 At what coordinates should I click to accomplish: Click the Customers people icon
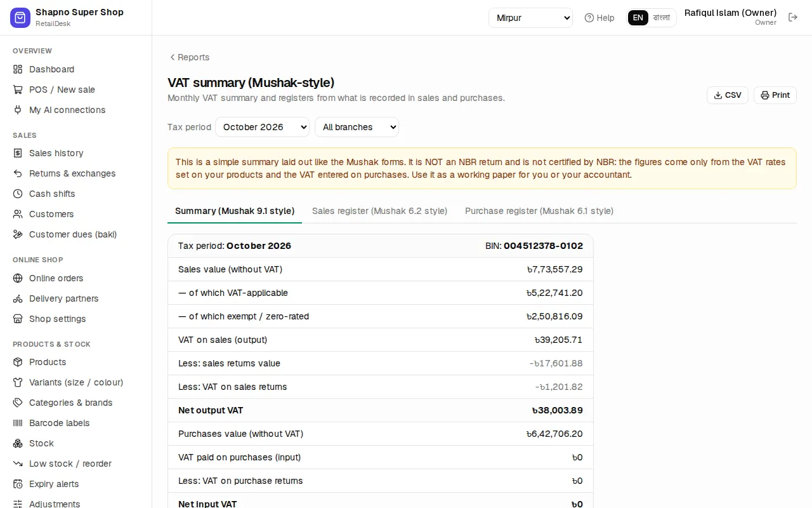click(18, 214)
